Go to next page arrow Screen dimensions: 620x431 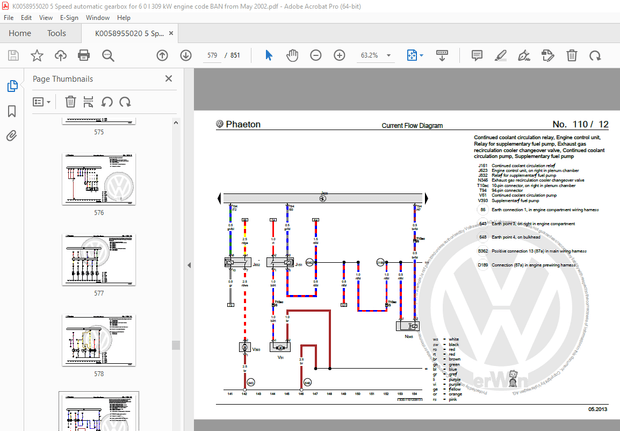tap(186, 55)
